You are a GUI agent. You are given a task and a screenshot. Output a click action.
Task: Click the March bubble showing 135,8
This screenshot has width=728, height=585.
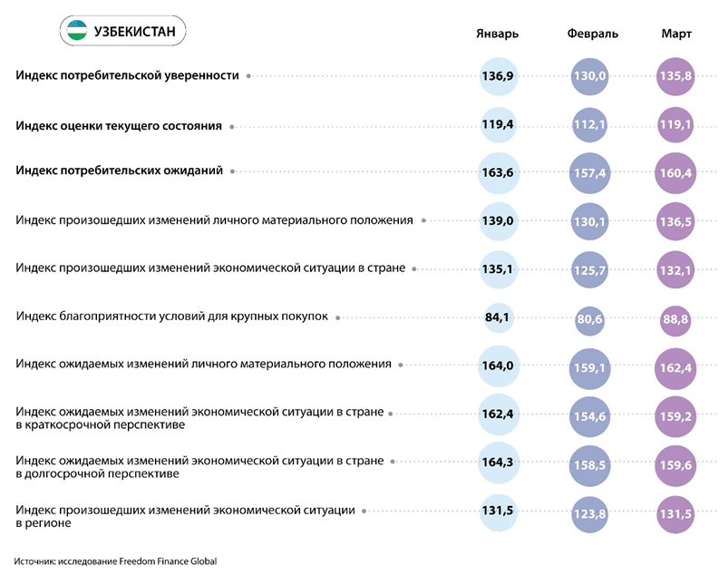pyautogui.click(x=675, y=77)
